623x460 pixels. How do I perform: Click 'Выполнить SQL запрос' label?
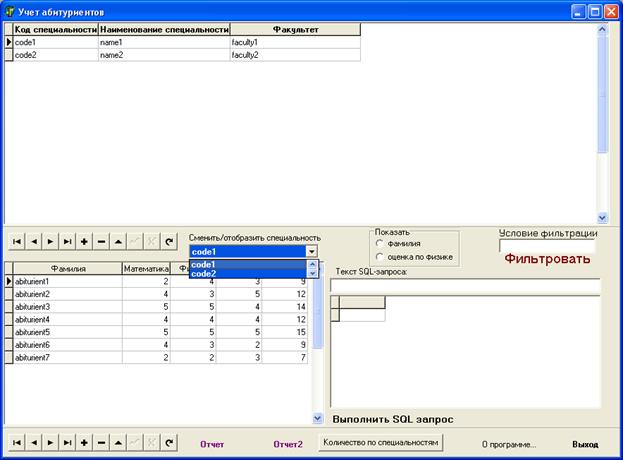[392, 419]
